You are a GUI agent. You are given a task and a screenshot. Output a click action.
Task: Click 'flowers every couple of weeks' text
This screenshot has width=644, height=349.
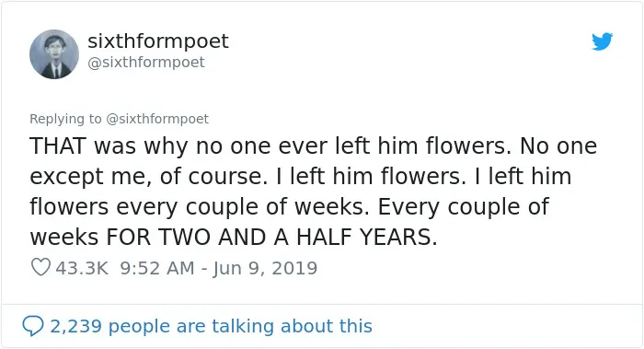tap(200, 207)
